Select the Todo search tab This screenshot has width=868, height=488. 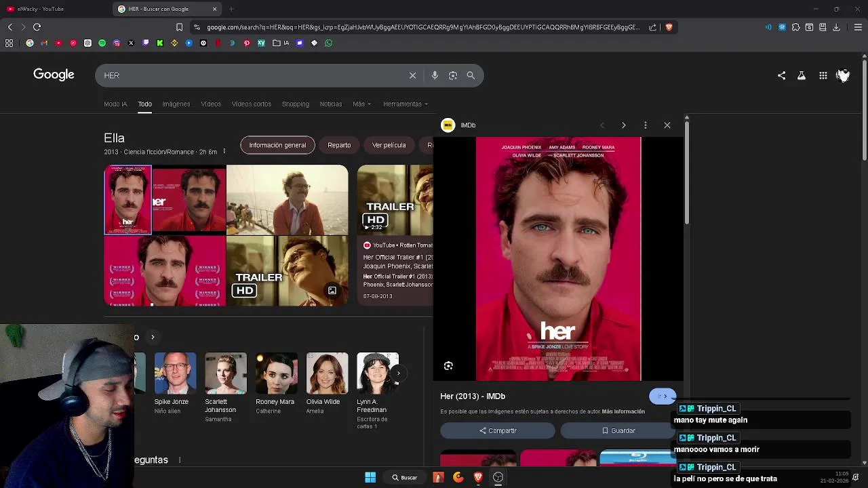click(x=145, y=104)
